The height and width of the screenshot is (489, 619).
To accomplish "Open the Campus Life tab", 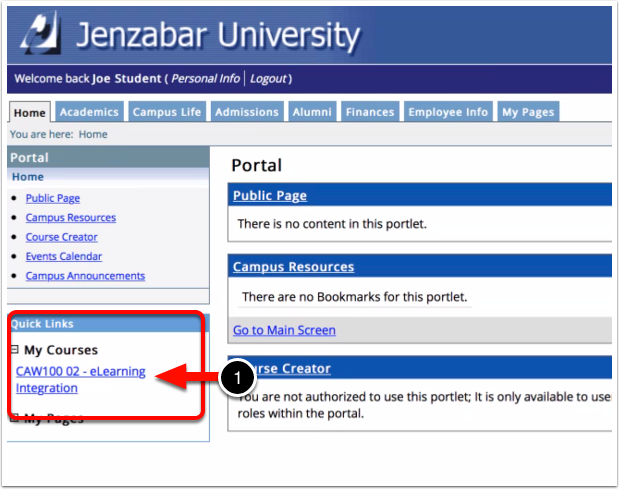I will 167,112.
